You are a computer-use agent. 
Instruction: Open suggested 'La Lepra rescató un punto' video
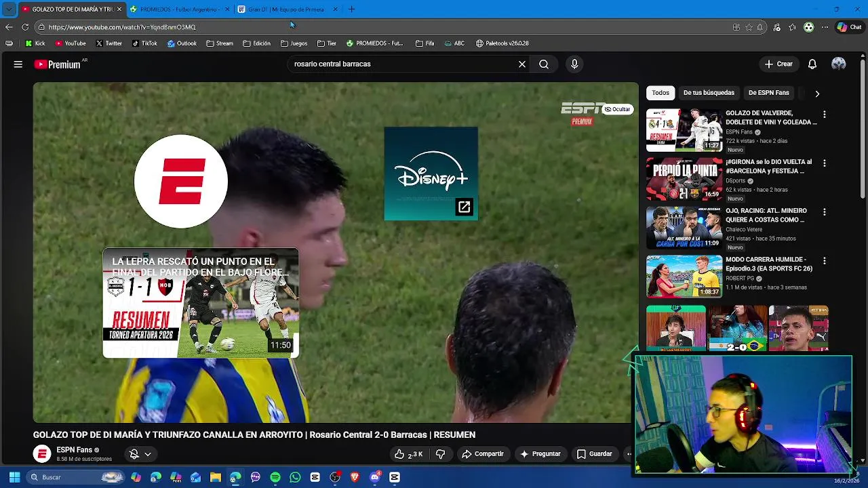pyautogui.click(x=201, y=303)
